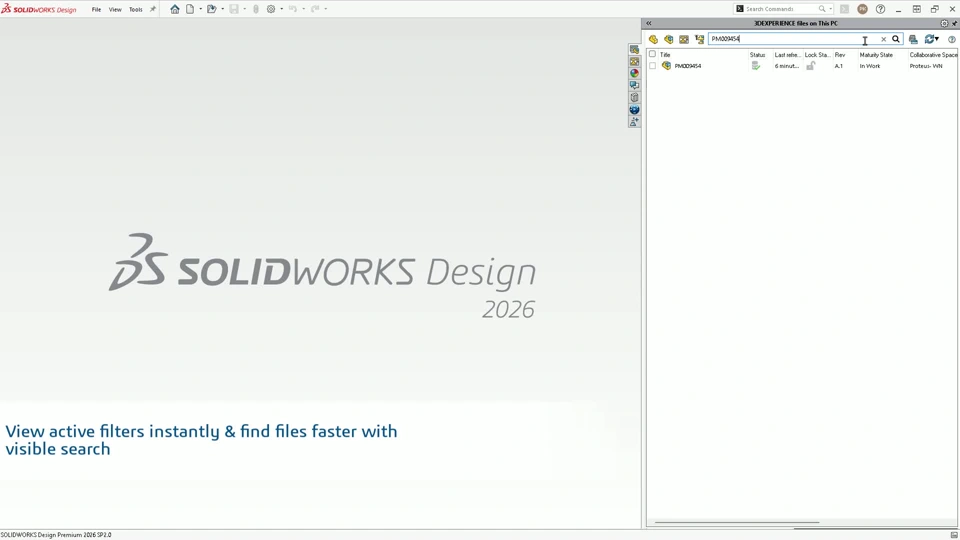Click the Redo arrow icon

tap(315, 9)
